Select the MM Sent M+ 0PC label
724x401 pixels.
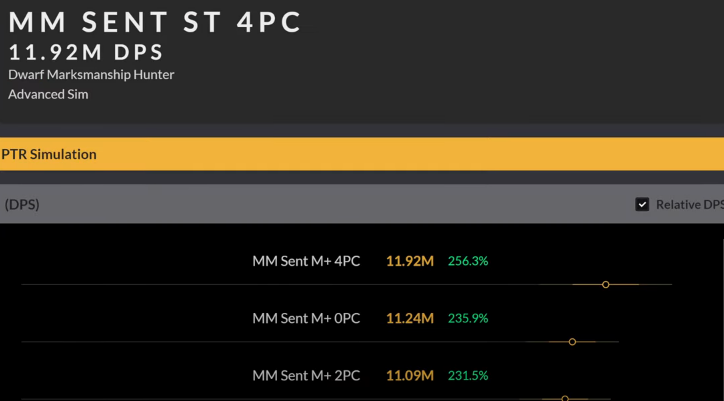(306, 318)
